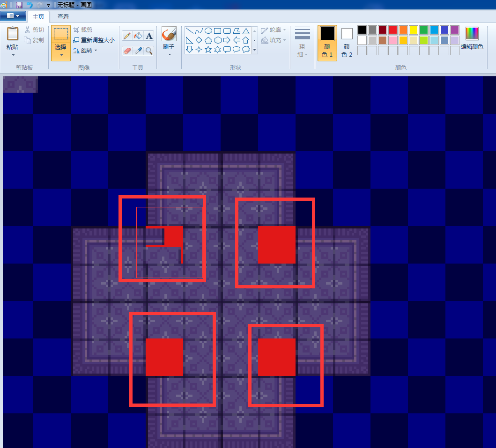Open the Customize Quick Access Toolbar arrow

click(x=48, y=5)
